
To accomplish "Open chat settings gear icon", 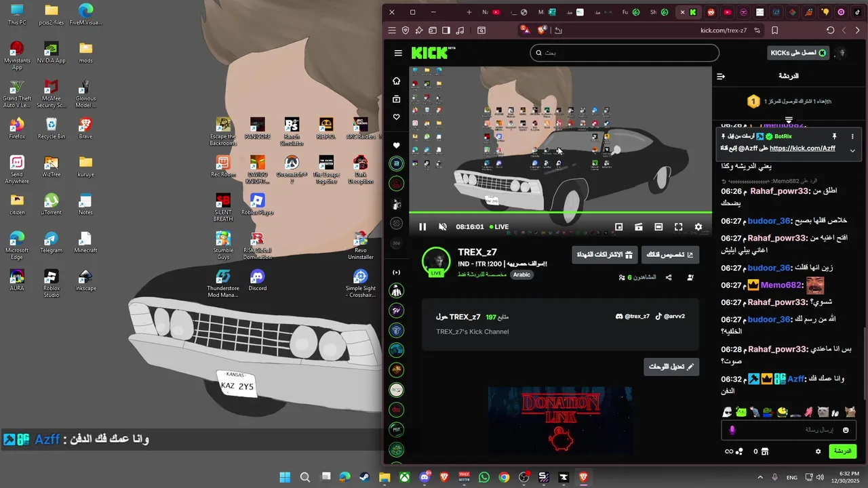I will tap(818, 451).
